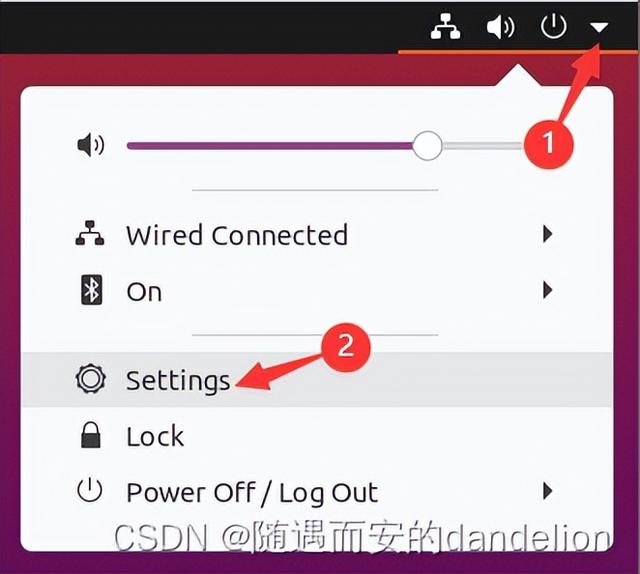This screenshot has width=640, height=574.
Task: Click the unfilled part of the volume track
Action: tap(483, 146)
